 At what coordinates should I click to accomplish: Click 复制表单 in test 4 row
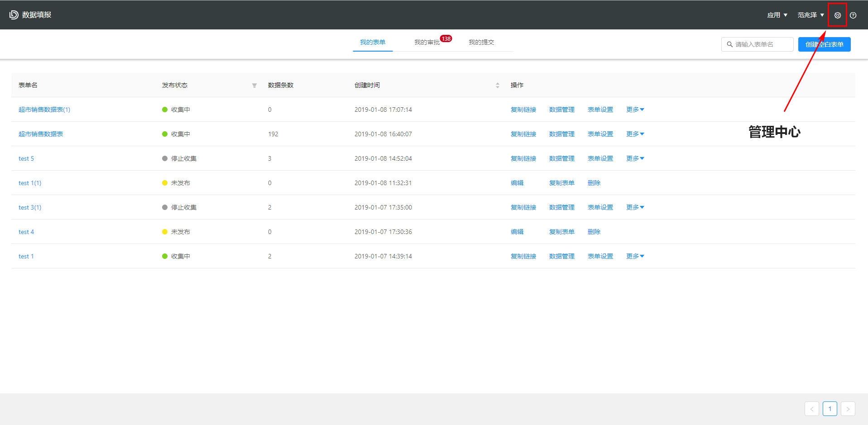pyautogui.click(x=562, y=232)
